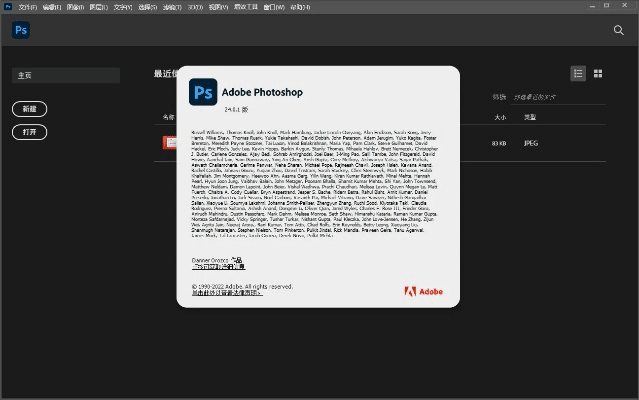Screen dimensions: 639x400
Task: Click the artwork details link below Danner Orozco
Action: click(218, 268)
